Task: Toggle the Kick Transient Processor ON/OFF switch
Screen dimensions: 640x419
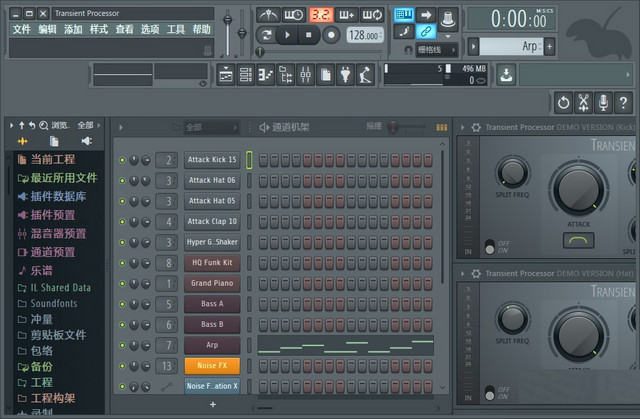Action: pos(489,247)
